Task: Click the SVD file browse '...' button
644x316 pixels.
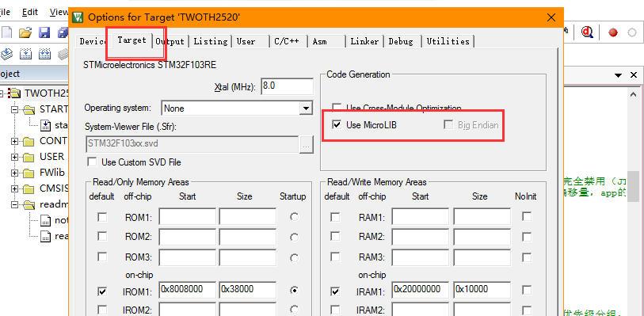Action: 306,144
